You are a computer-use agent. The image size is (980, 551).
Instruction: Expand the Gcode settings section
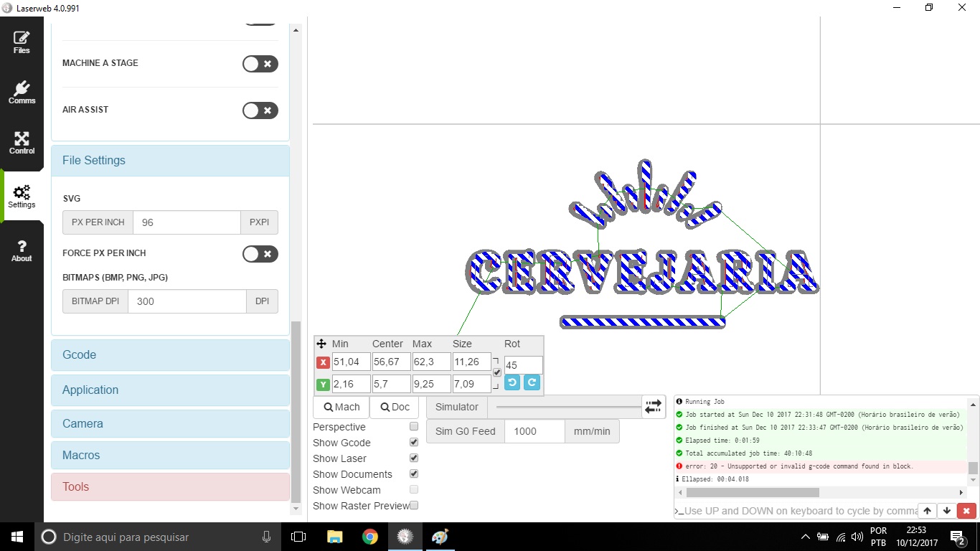coord(170,355)
